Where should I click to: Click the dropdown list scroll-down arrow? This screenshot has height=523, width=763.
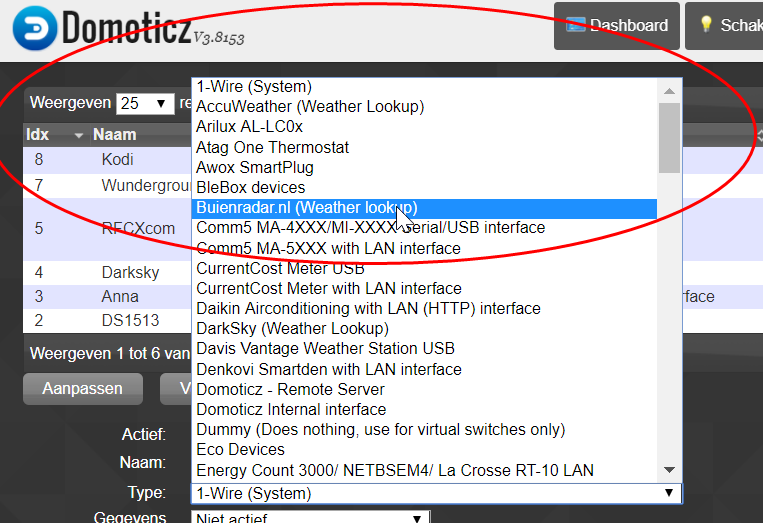pyautogui.click(x=670, y=470)
